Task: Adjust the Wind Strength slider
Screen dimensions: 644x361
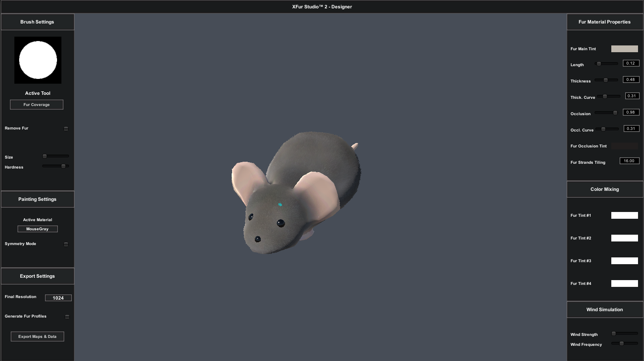Action: (624, 334)
